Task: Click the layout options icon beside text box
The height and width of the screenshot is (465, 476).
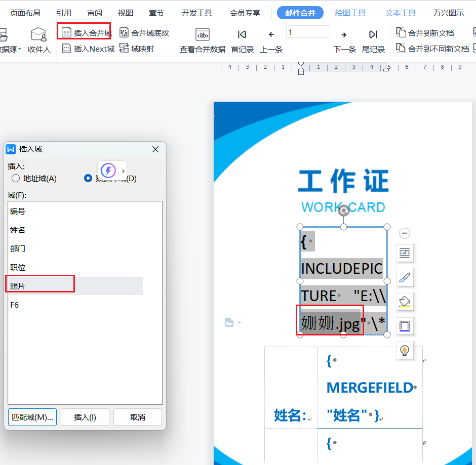Action: [405, 252]
